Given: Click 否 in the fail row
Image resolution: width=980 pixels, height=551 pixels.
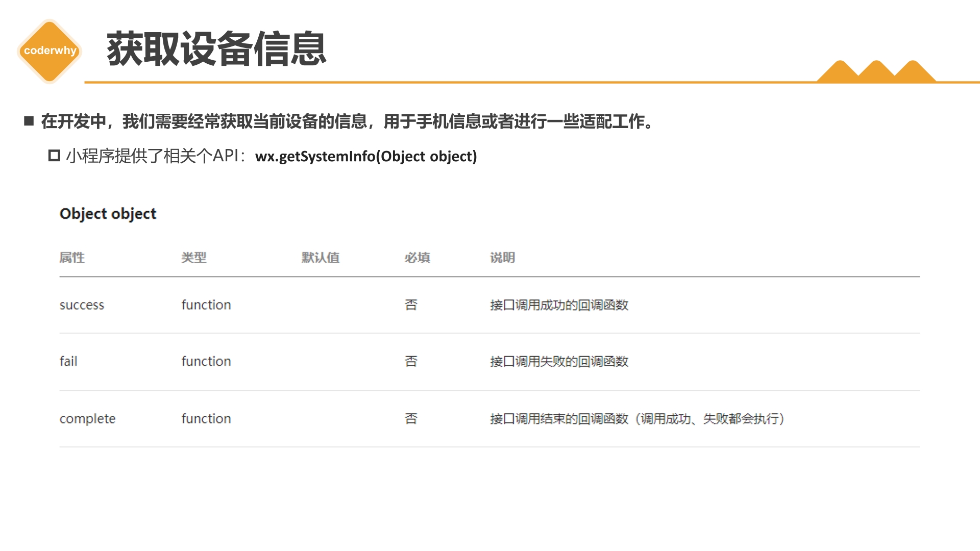Looking at the screenshot, I should click(411, 361).
